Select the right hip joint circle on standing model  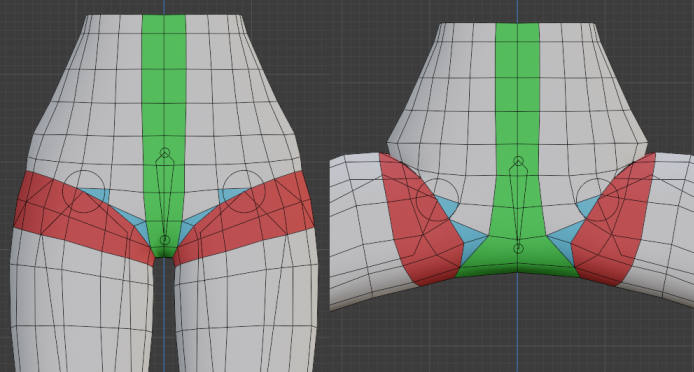click(244, 191)
